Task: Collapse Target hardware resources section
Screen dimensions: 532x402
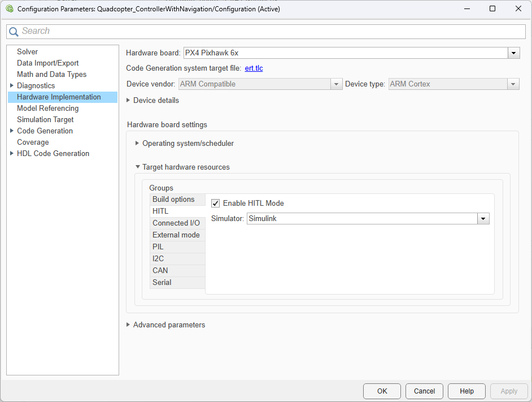Action: click(137, 167)
